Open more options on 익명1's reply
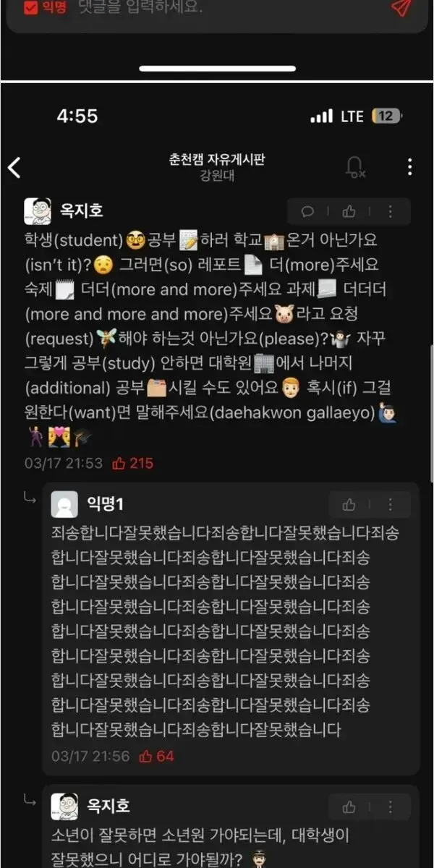The image size is (434, 868). (390, 504)
